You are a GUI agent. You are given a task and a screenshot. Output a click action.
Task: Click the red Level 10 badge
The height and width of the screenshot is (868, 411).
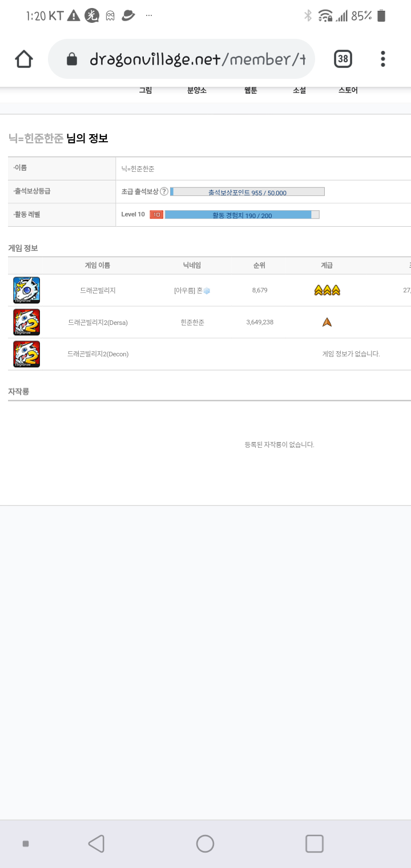[156, 215]
